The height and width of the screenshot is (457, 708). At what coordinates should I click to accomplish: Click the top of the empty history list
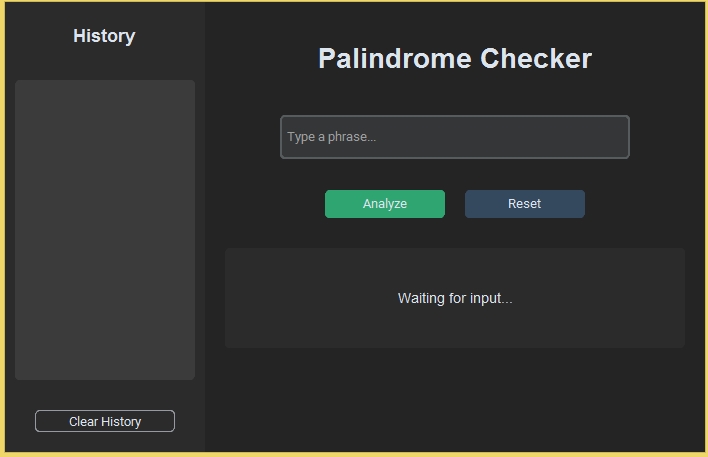click(x=105, y=95)
